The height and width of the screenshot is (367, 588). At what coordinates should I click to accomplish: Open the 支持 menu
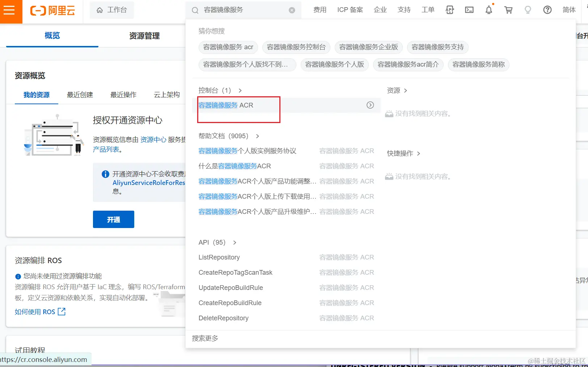click(x=404, y=10)
